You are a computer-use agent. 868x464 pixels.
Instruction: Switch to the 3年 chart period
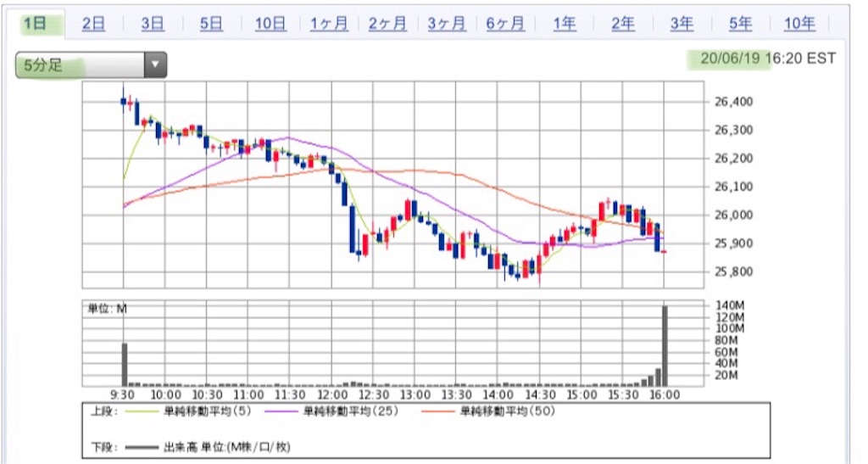click(x=682, y=24)
